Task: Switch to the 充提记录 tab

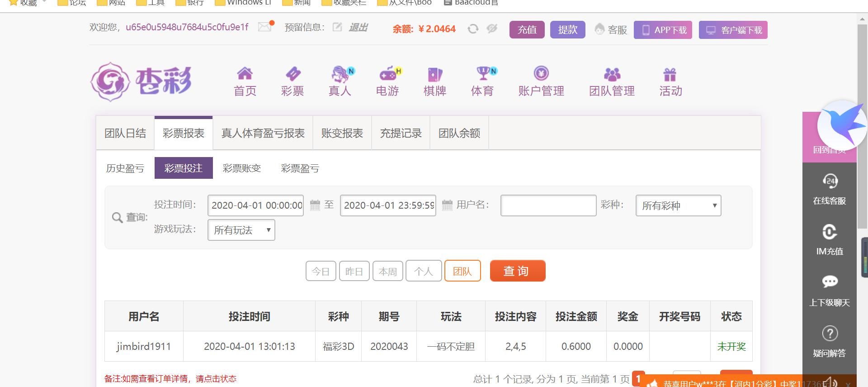Action: coord(401,133)
